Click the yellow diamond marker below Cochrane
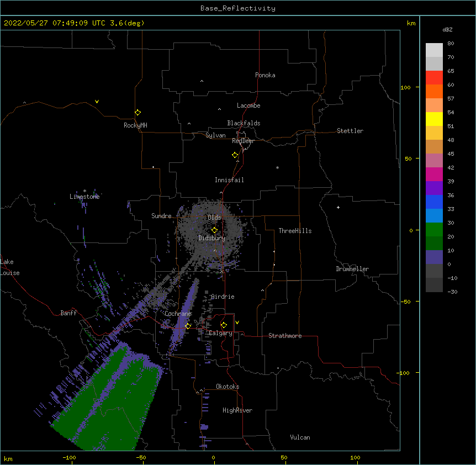Image resolution: width=476 pixels, height=465 pixels. [188, 326]
